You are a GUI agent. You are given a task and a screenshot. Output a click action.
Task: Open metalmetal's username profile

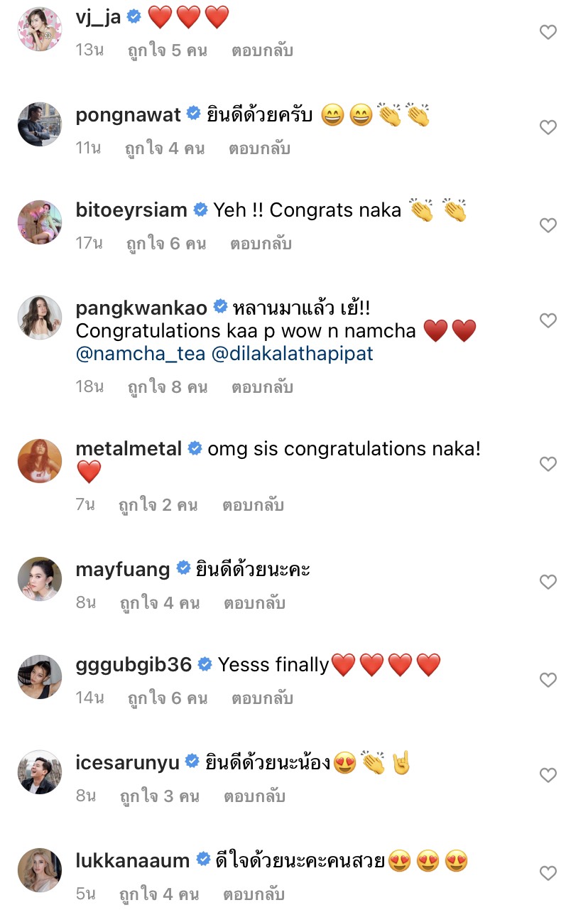coord(131,449)
